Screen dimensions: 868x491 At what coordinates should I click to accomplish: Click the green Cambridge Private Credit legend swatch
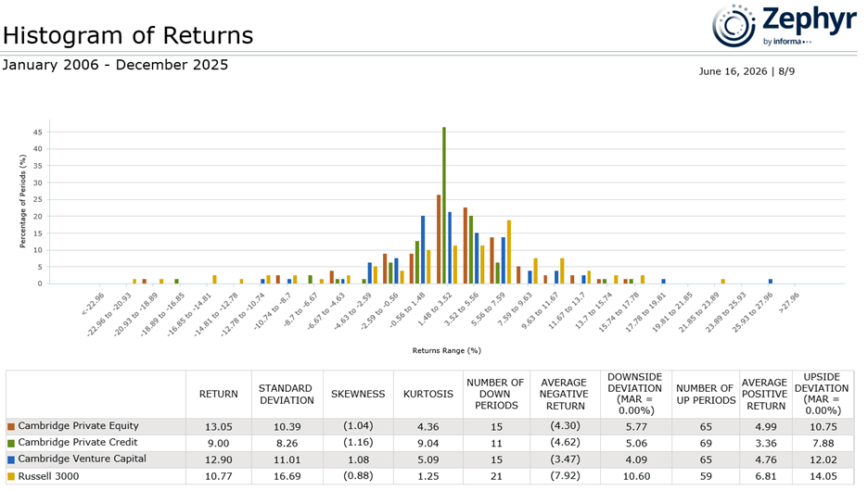pyautogui.click(x=11, y=444)
